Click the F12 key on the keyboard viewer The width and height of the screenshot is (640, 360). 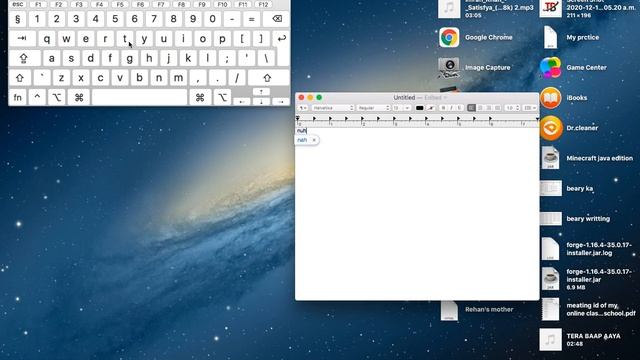(263, 4)
